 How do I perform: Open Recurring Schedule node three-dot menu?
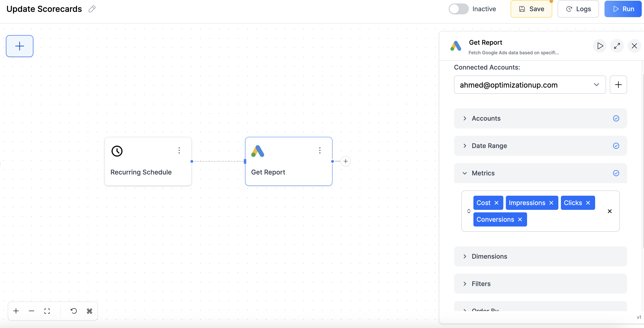[179, 150]
